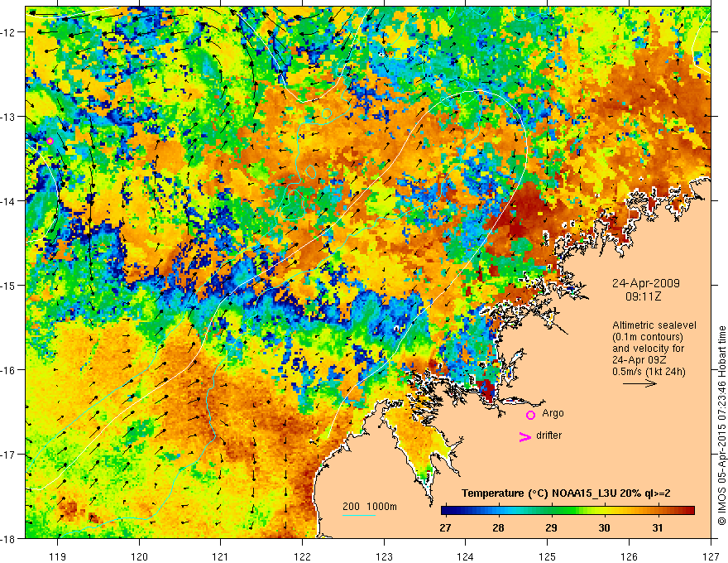728x563 pixels.
Task: Click the "24-Apr 09Z" text line
Action: click(x=640, y=360)
